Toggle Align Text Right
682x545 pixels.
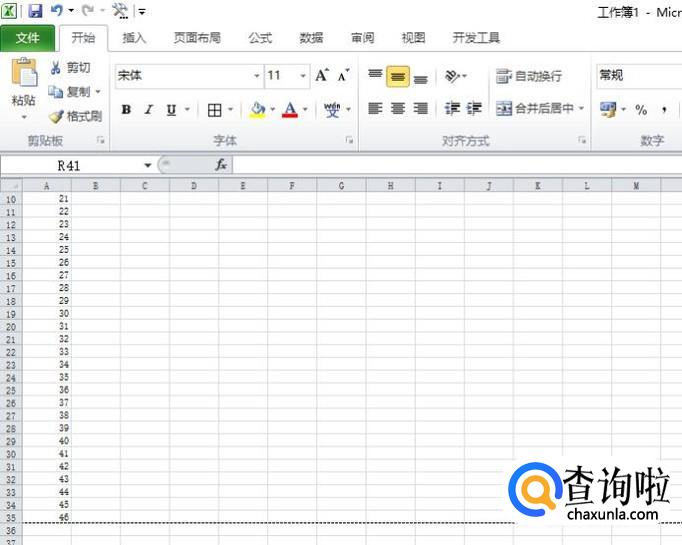coord(421,108)
